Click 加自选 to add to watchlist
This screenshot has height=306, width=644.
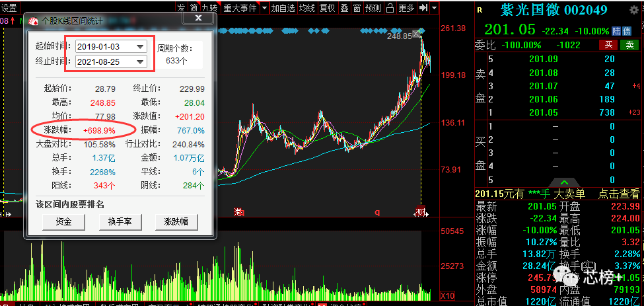coord(283,7)
